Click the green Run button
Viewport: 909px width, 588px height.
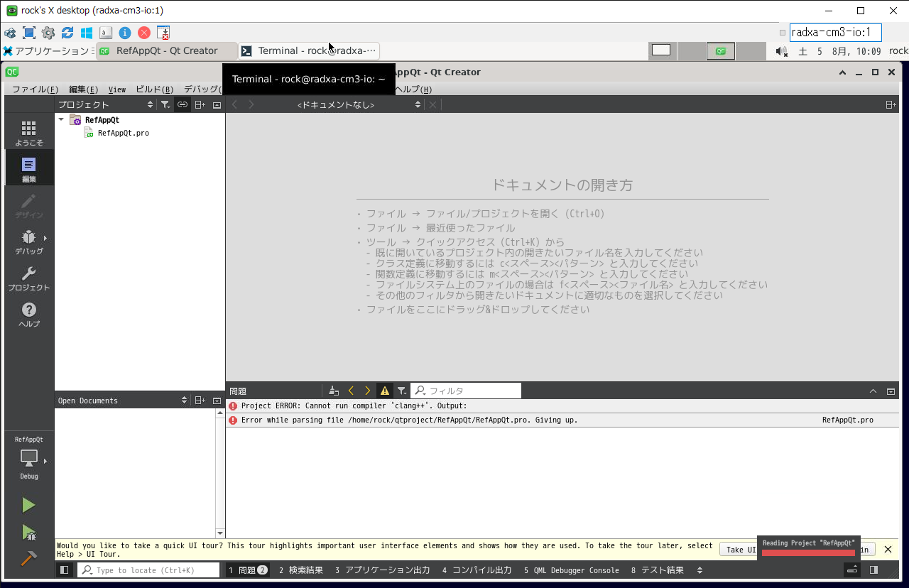[x=28, y=505]
